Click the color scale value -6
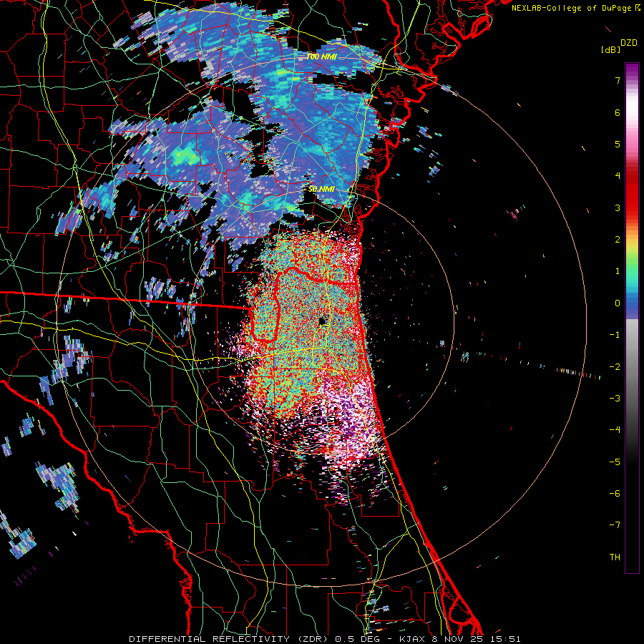 615,493
